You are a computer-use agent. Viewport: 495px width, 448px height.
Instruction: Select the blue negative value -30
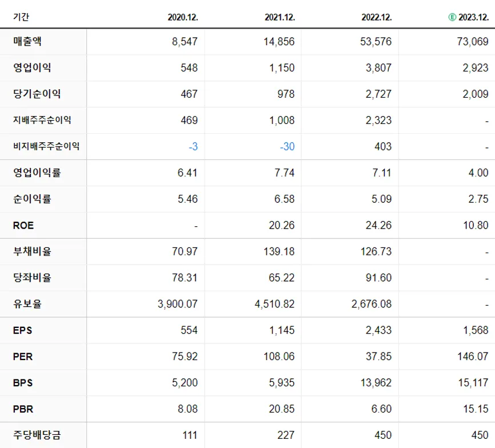pyautogui.click(x=288, y=146)
